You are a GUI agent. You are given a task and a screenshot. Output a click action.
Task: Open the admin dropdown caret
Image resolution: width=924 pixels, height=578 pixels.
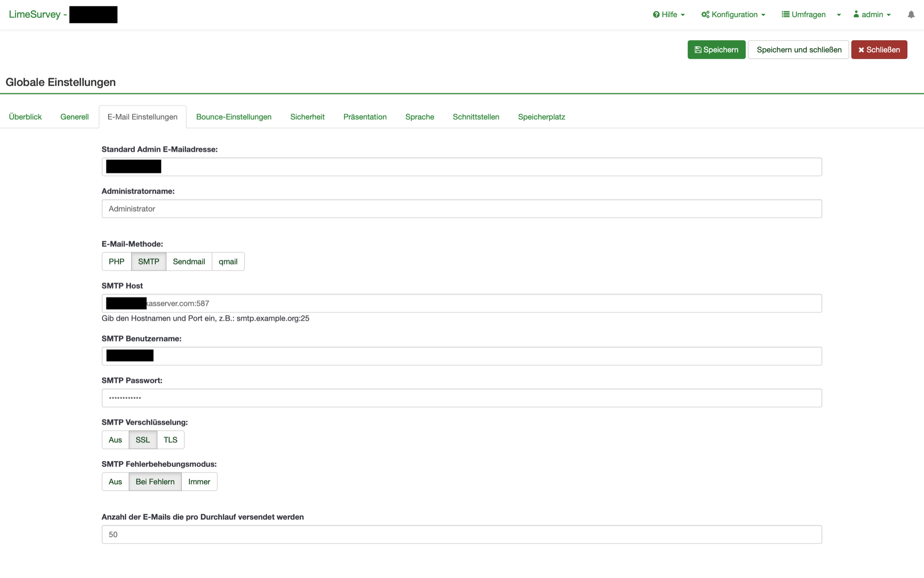(x=889, y=15)
